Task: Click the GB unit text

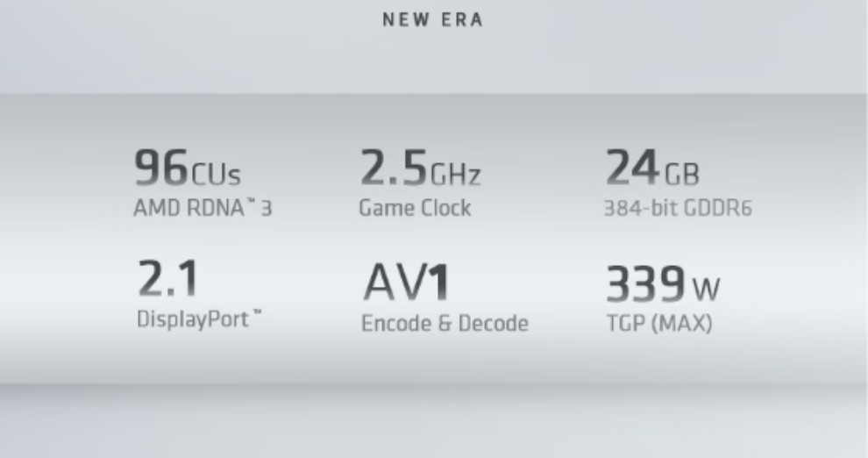Action: [x=681, y=174]
